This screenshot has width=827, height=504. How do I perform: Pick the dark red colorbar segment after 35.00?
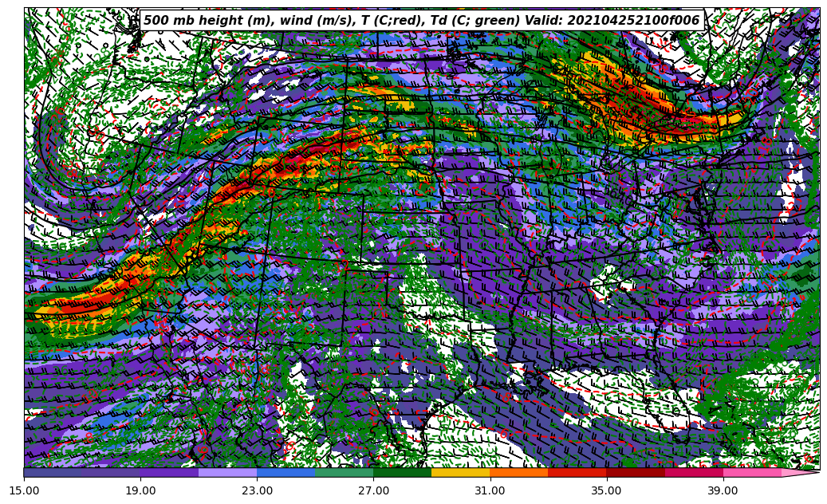coord(636,472)
